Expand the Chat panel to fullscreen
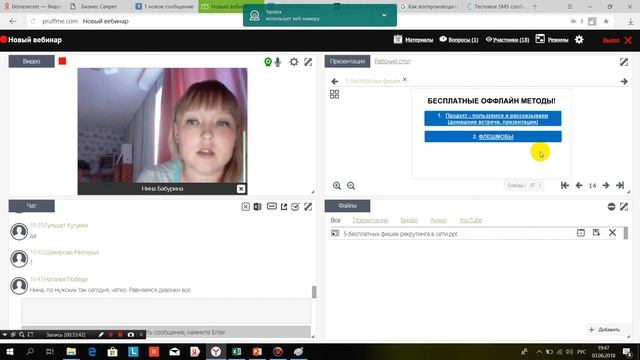 point(308,207)
